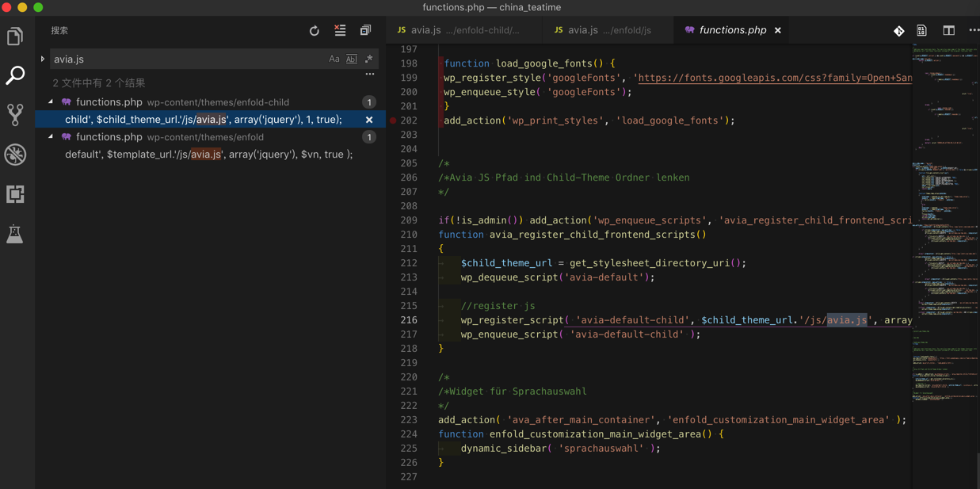Viewport: 980px width, 489px height.
Task: Toggle Match Case (Aa) in search
Action: 334,59
